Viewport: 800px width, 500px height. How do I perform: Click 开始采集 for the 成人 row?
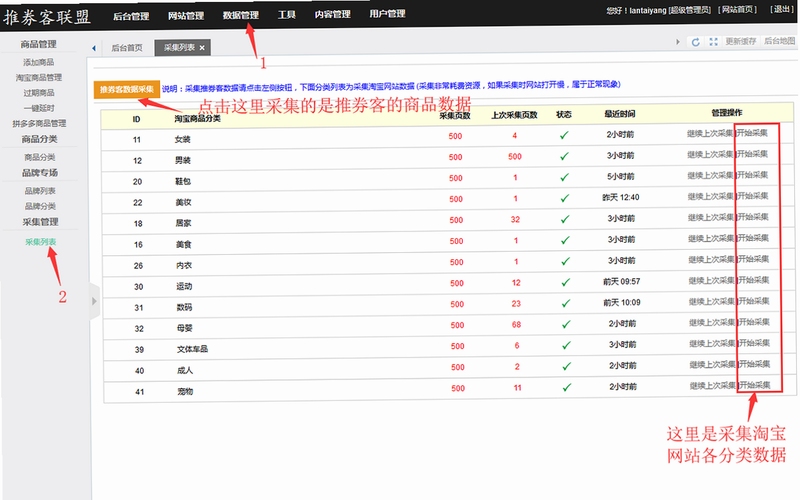click(x=755, y=364)
